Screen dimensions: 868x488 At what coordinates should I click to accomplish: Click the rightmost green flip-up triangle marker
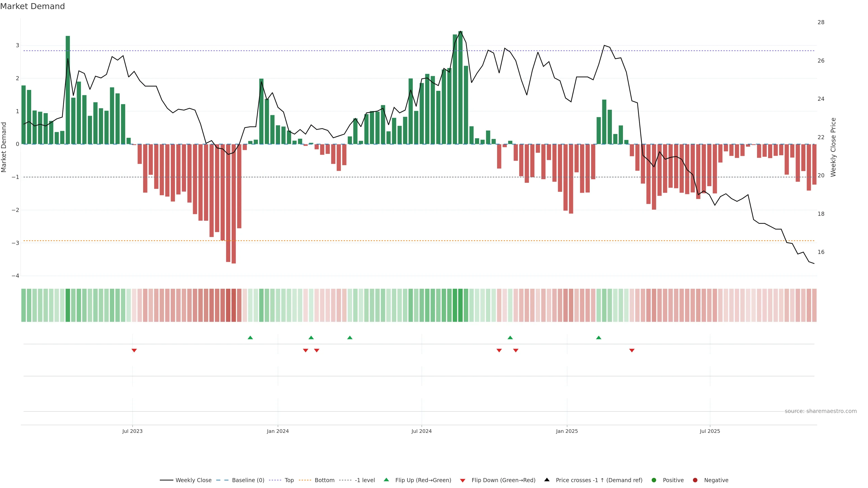tap(598, 338)
